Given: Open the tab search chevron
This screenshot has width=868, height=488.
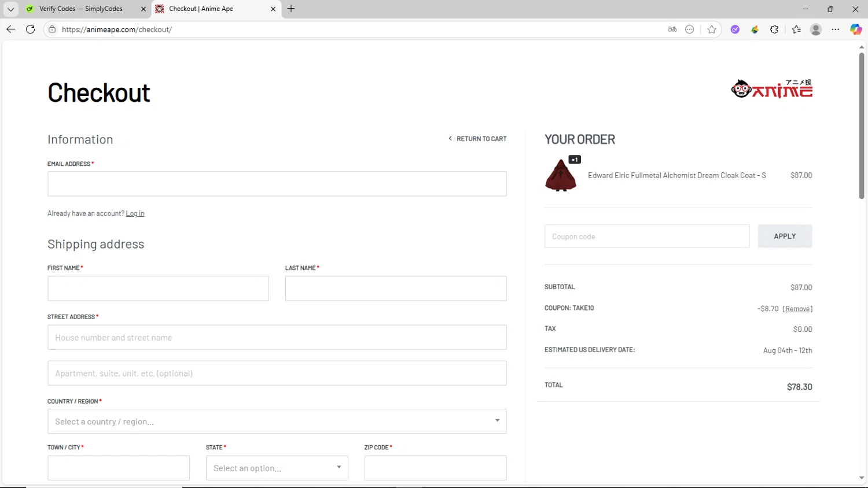Looking at the screenshot, I should (x=10, y=9).
